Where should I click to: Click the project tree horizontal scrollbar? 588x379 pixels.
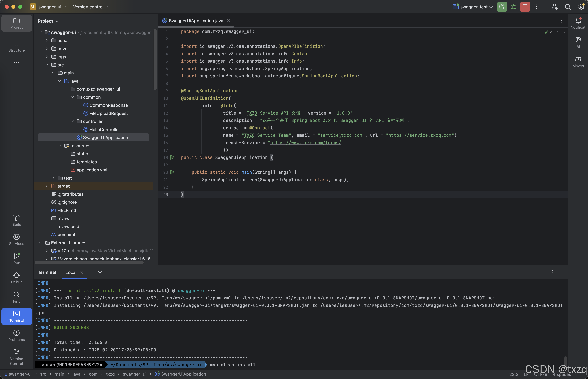point(89,263)
